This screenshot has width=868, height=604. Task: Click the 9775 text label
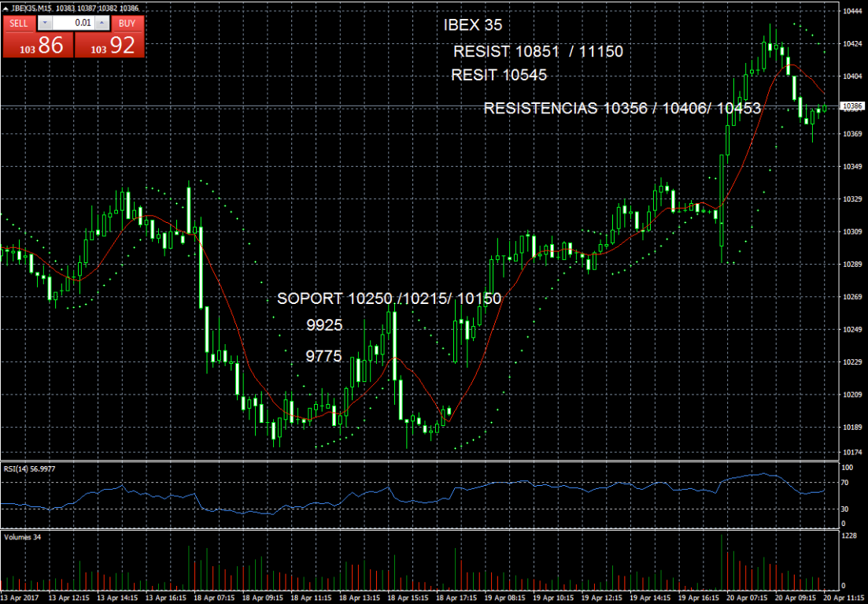point(323,357)
